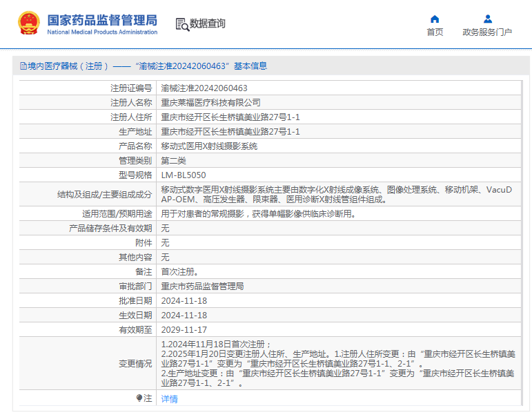This screenshot has width=532, height=417.
Task: Click the 变更情况 row label
Action: tap(135, 364)
